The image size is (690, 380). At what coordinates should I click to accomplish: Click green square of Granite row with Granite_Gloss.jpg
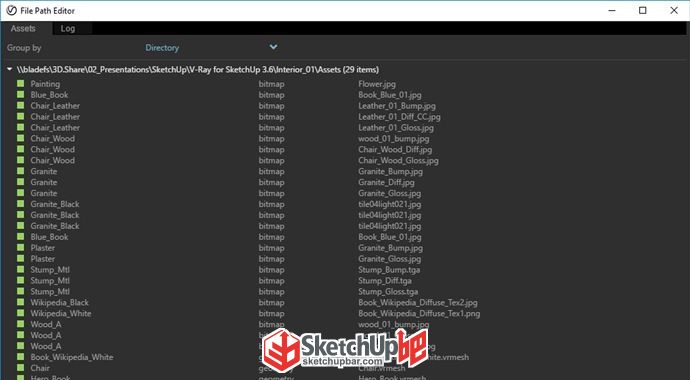click(x=20, y=193)
